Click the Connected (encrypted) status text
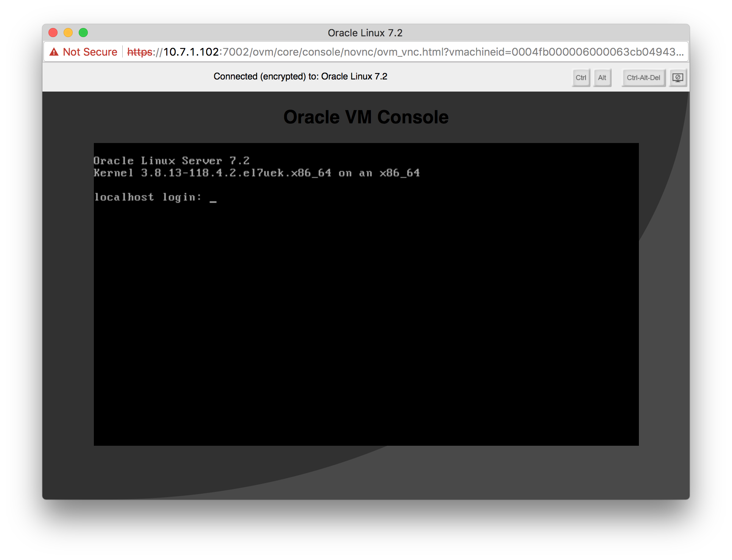Screen dimensions: 732x560 pyautogui.click(x=300, y=76)
